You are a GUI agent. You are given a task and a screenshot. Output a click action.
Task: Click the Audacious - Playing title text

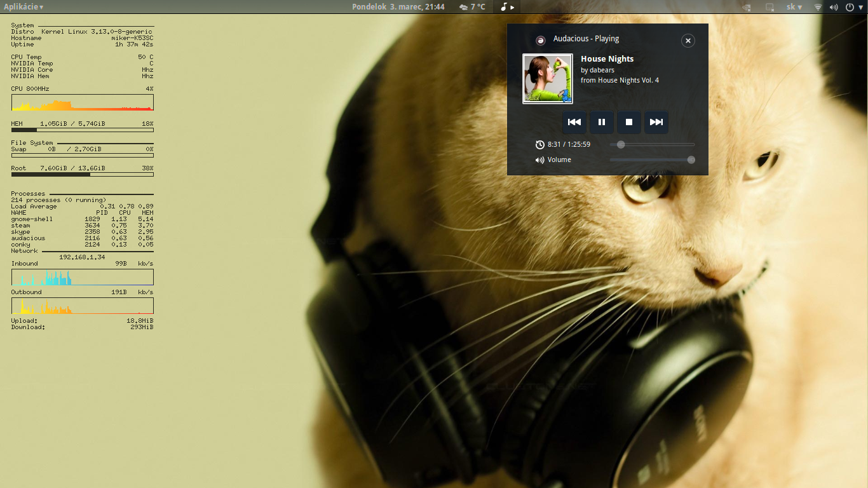pyautogui.click(x=586, y=39)
